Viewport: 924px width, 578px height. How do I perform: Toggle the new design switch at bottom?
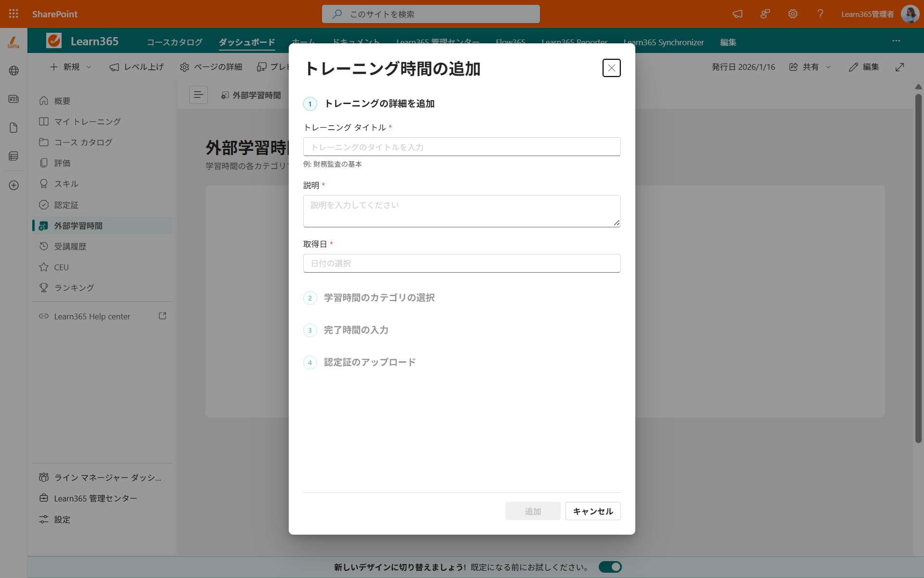tap(610, 567)
